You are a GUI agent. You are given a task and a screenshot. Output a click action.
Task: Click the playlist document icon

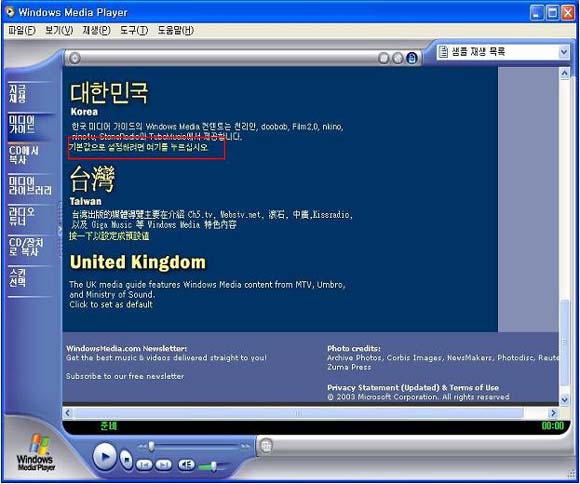pos(442,52)
